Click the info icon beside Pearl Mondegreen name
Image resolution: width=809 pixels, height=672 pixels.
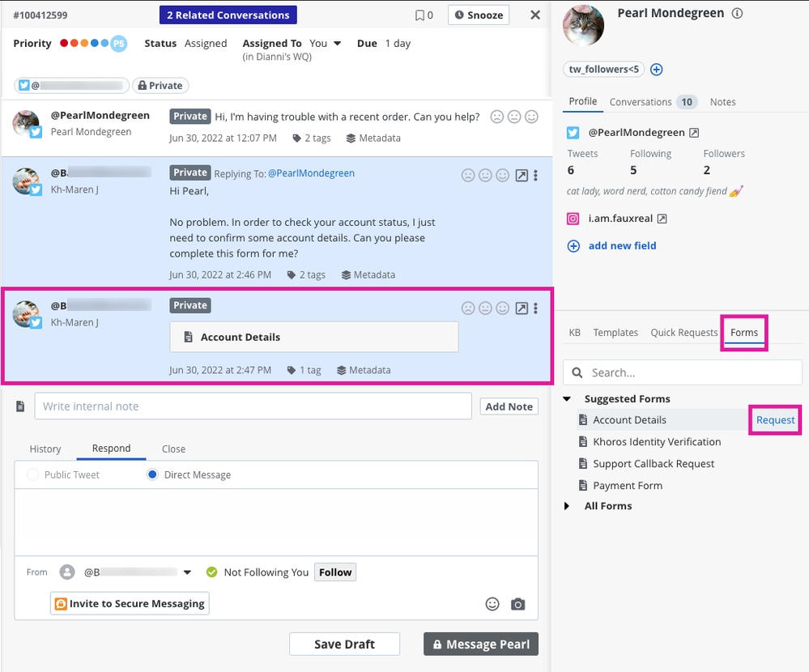[x=737, y=14]
